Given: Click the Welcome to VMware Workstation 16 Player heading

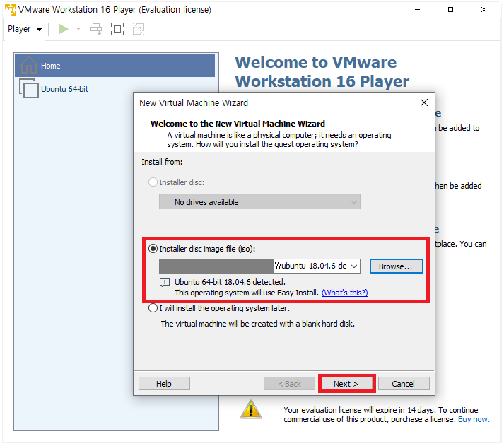Looking at the screenshot, I should point(322,71).
